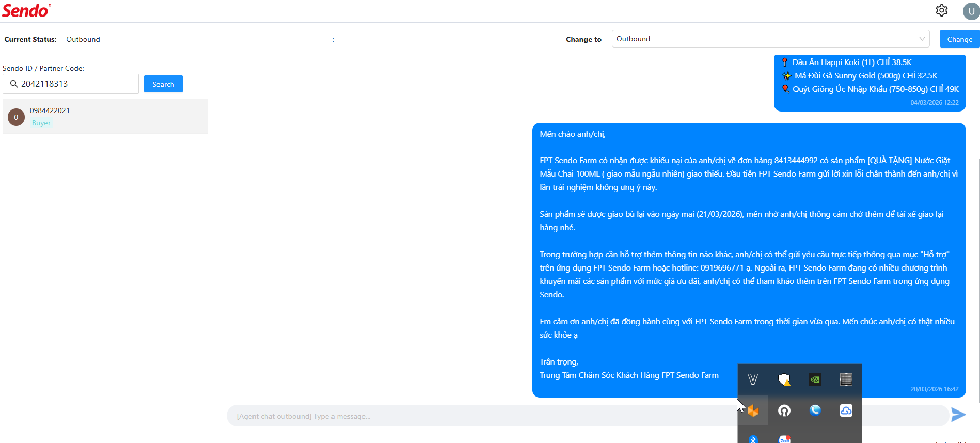Click the 'Change to' label
Image resolution: width=980 pixels, height=443 pixels.
[583, 39]
